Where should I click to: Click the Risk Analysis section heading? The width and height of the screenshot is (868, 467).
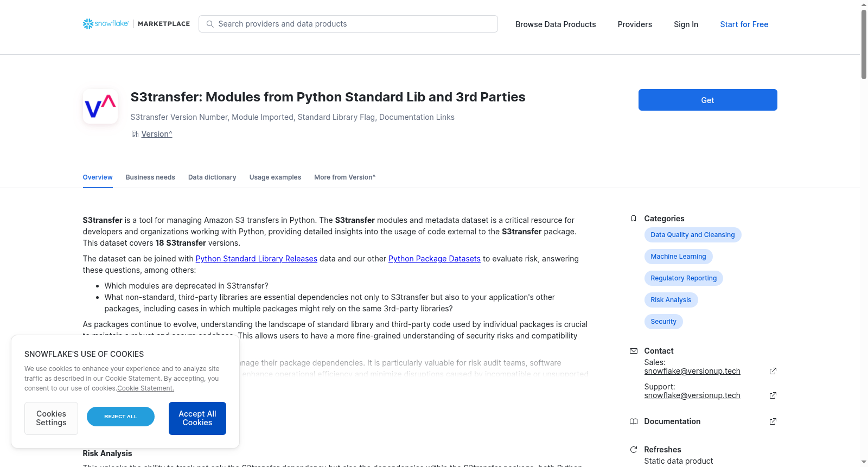[x=107, y=453]
